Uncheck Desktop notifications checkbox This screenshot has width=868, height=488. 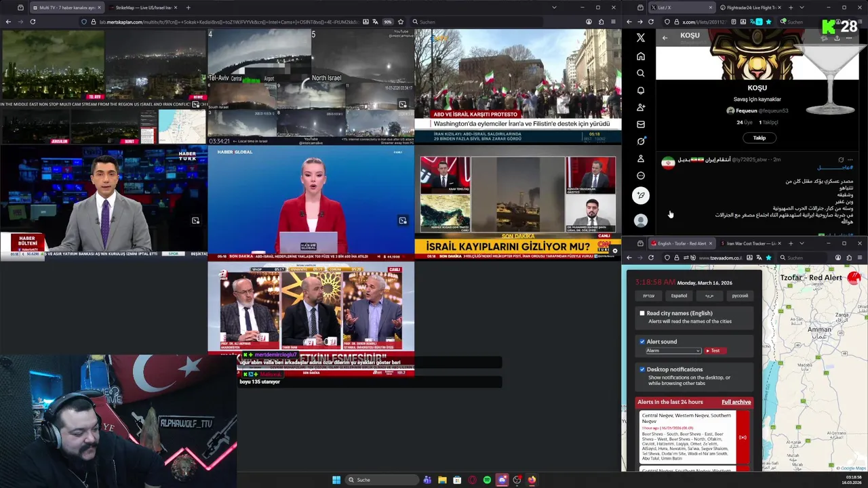point(642,369)
